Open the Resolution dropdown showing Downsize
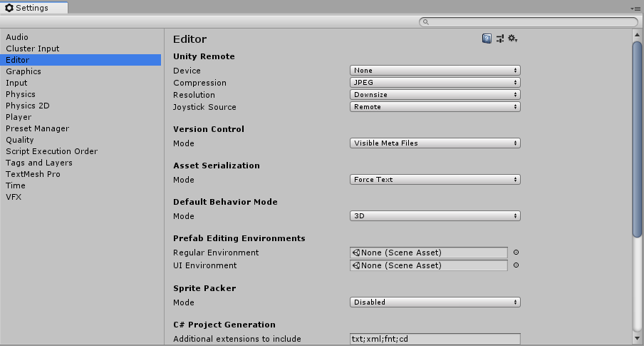The width and height of the screenshot is (644, 346). [435, 95]
